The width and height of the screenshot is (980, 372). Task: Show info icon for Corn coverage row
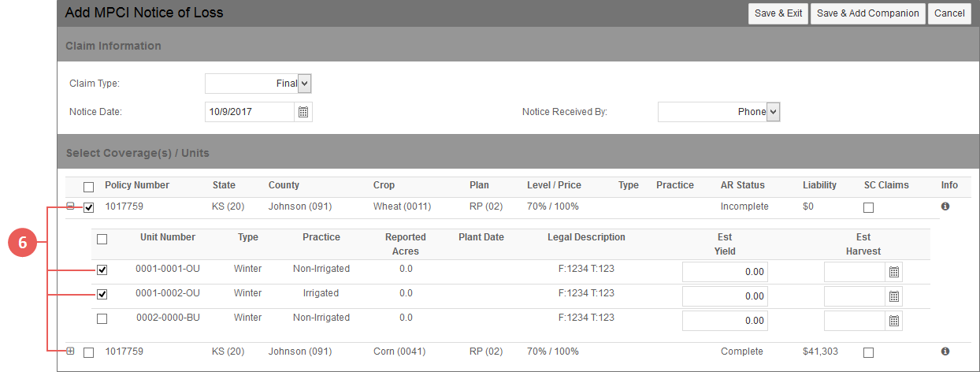coord(945,351)
